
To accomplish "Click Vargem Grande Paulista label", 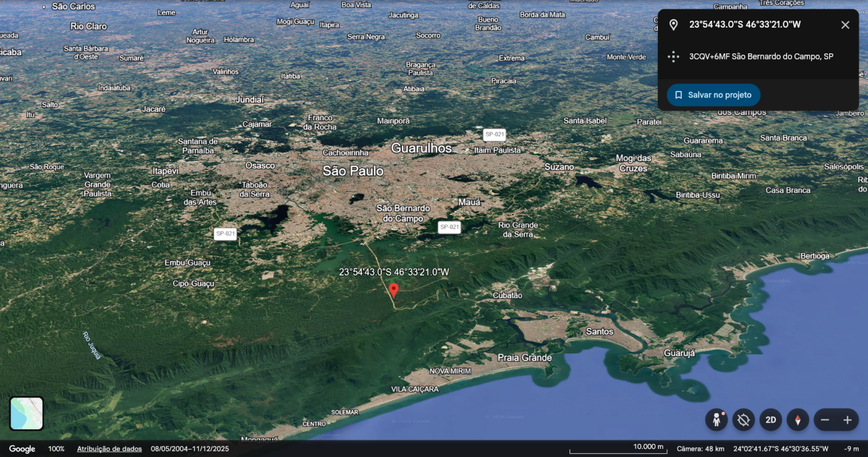I will tap(97, 185).
